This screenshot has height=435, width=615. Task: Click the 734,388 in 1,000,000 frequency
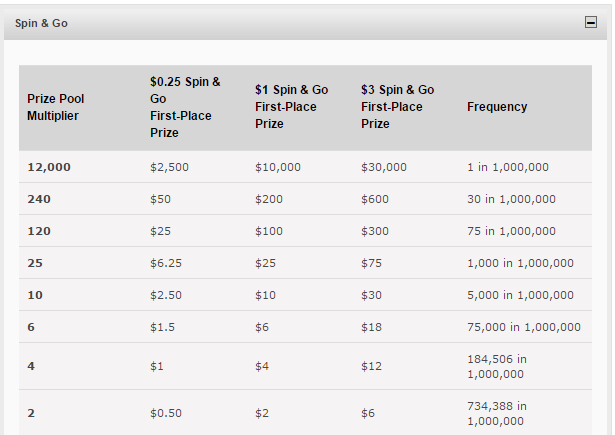497,413
